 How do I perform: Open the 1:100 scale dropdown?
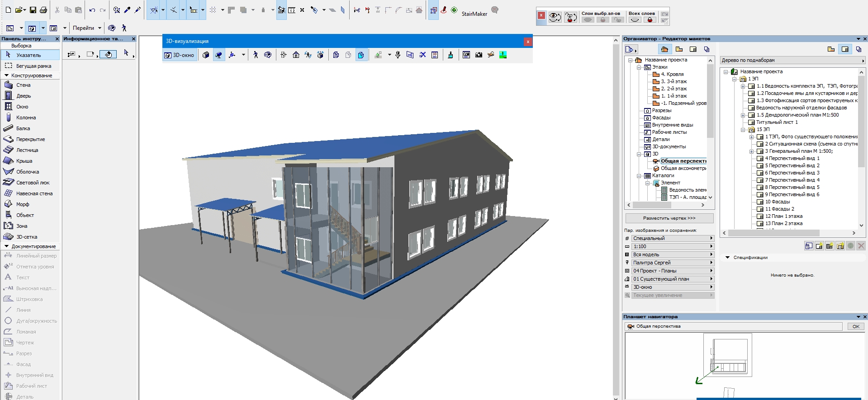[x=669, y=246]
